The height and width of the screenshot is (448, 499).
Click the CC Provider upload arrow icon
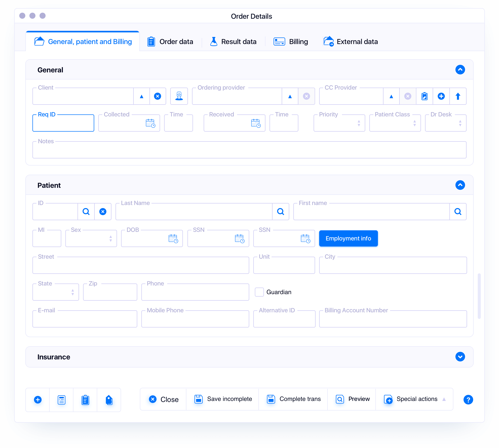[458, 96]
